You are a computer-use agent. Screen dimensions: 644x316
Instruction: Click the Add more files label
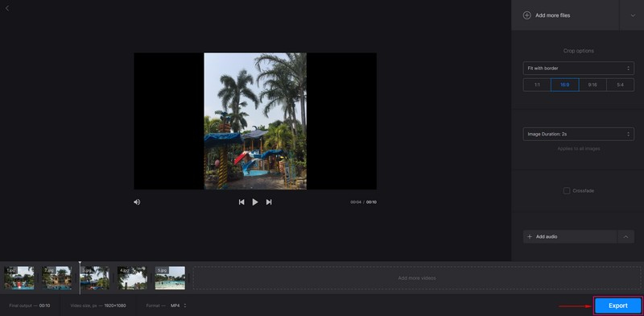pyautogui.click(x=552, y=15)
